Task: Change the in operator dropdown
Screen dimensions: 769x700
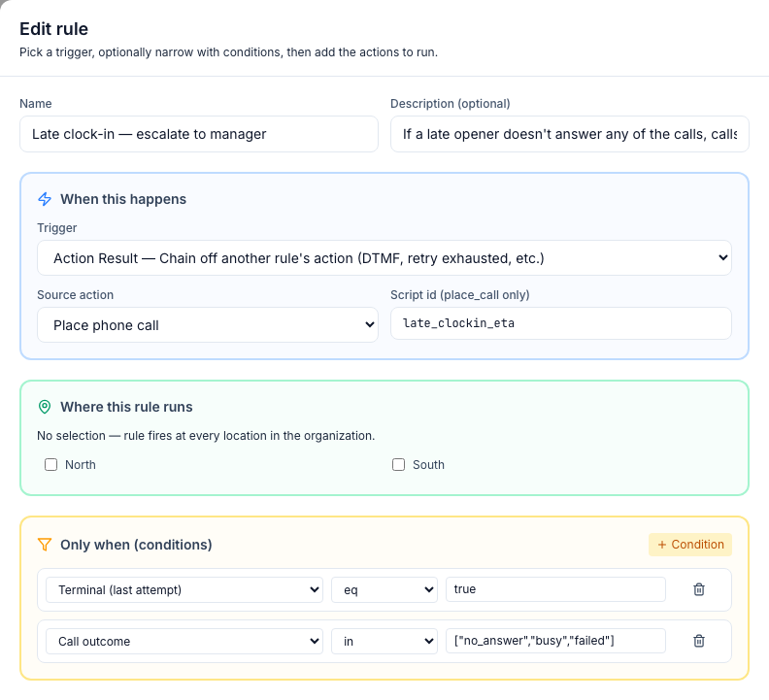Action: tap(384, 641)
